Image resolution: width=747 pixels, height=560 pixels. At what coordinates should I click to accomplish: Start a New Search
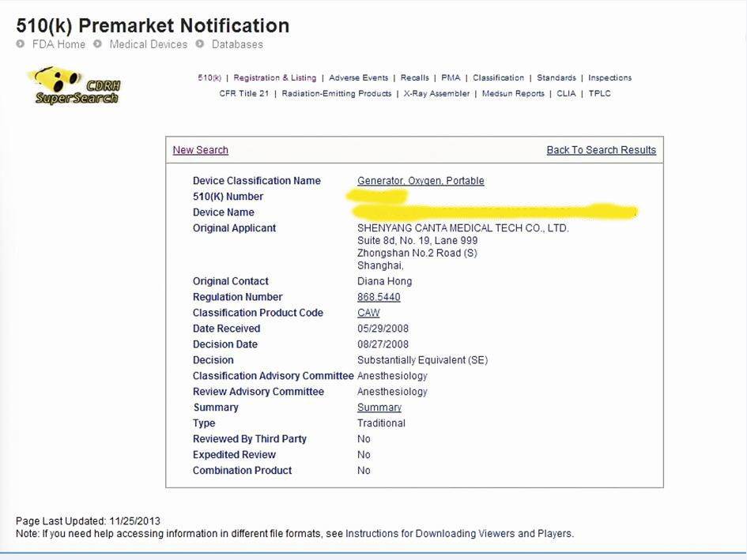pyautogui.click(x=200, y=150)
